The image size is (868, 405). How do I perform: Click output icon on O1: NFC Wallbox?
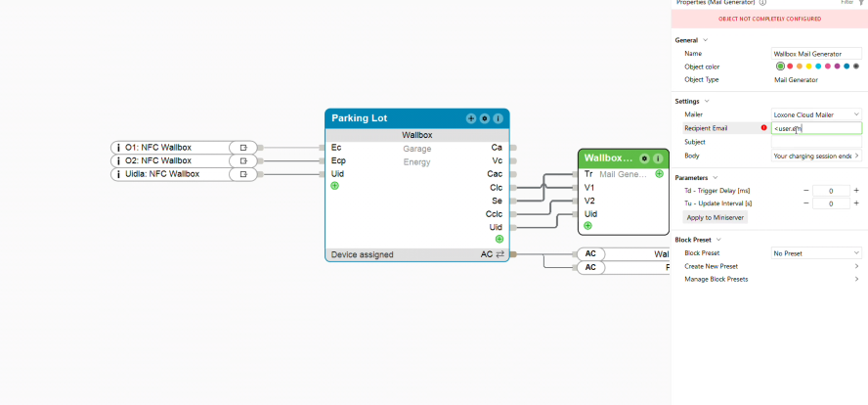coord(243,148)
